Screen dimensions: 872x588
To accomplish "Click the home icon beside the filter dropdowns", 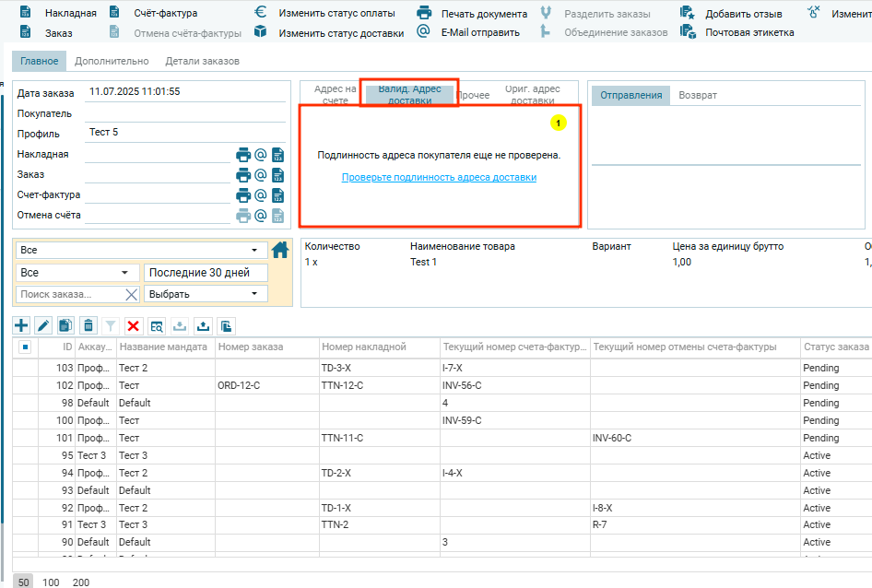I will tap(280, 250).
